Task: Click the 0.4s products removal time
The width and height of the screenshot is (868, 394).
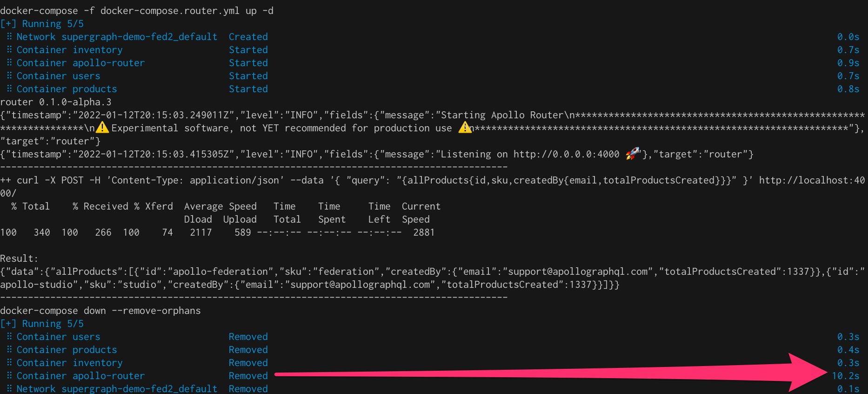Action: point(848,350)
